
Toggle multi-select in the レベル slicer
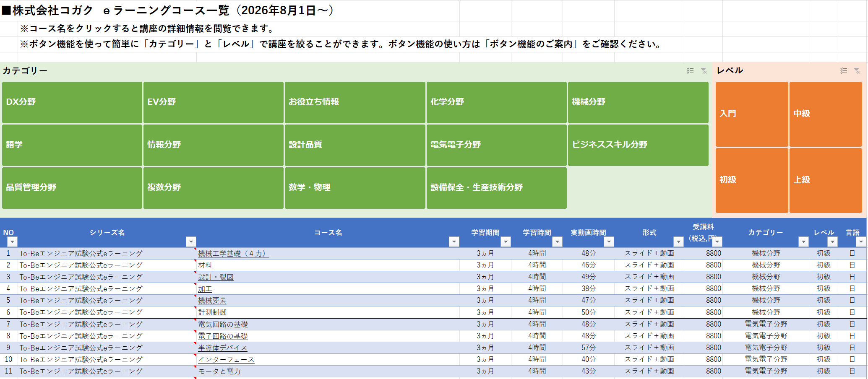[844, 71]
